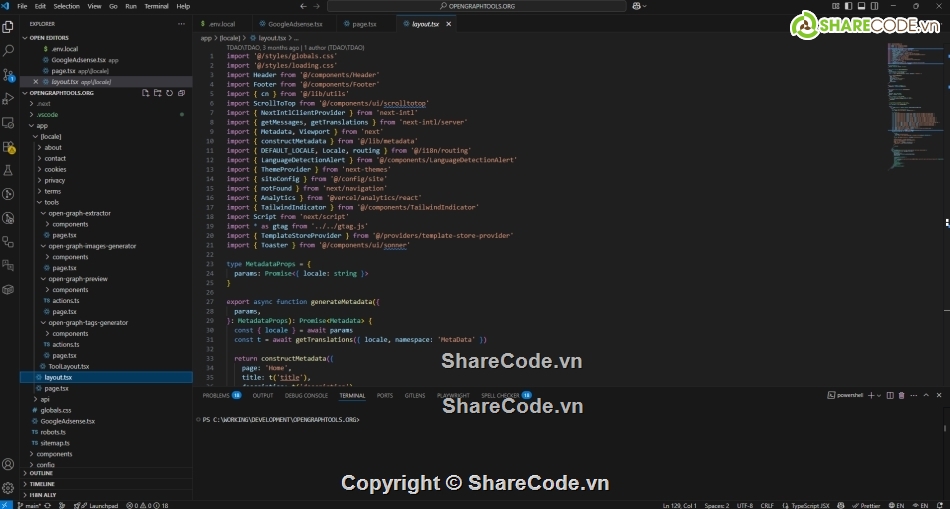
Task: Toggle primary side bar visibility
Action: [848, 6]
